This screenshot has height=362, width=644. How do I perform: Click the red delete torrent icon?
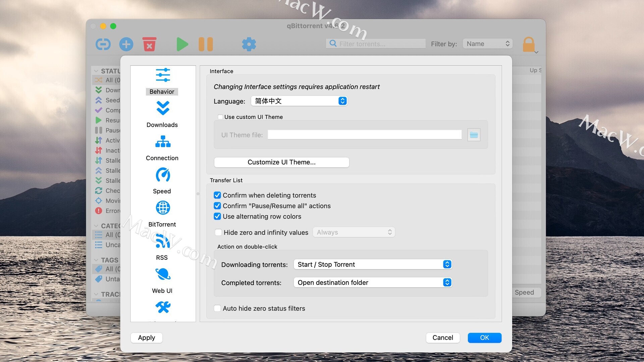click(149, 44)
